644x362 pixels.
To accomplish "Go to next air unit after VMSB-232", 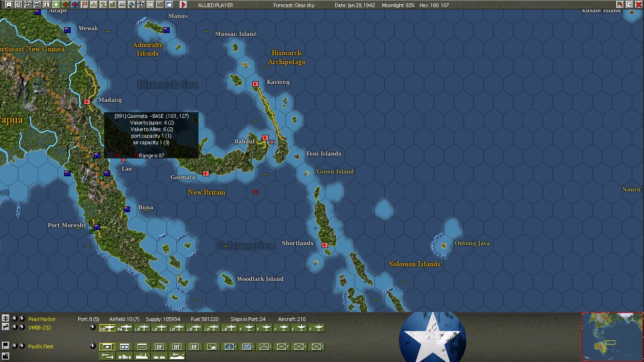I will (22, 327).
